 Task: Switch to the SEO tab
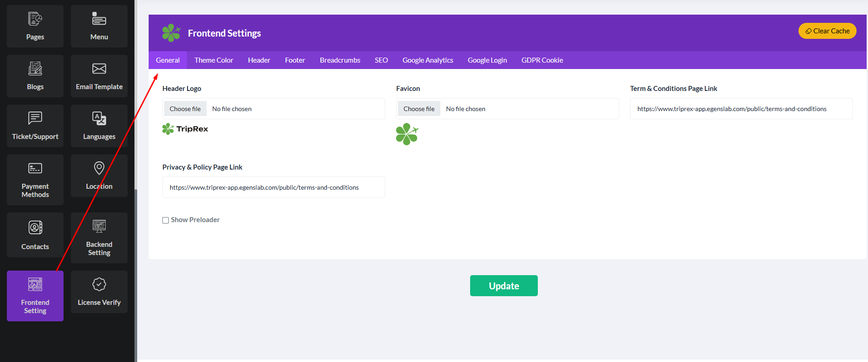381,60
